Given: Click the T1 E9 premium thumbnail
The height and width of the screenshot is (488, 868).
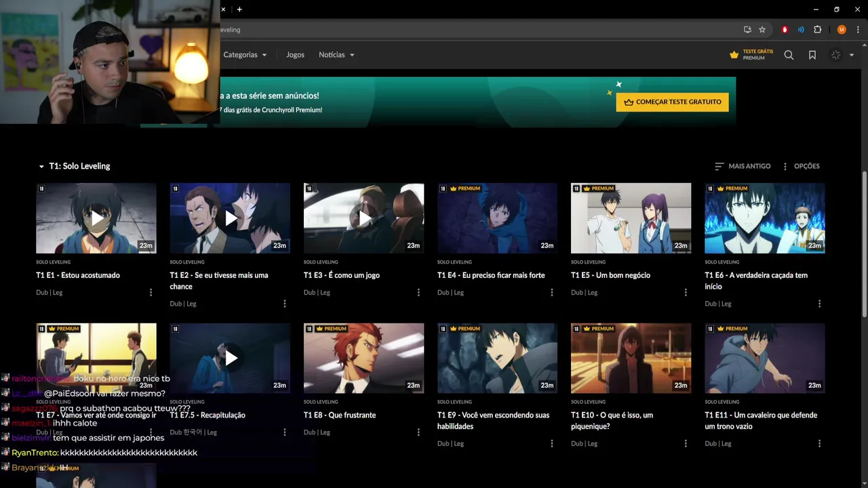Looking at the screenshot, I should coord(497,358).
